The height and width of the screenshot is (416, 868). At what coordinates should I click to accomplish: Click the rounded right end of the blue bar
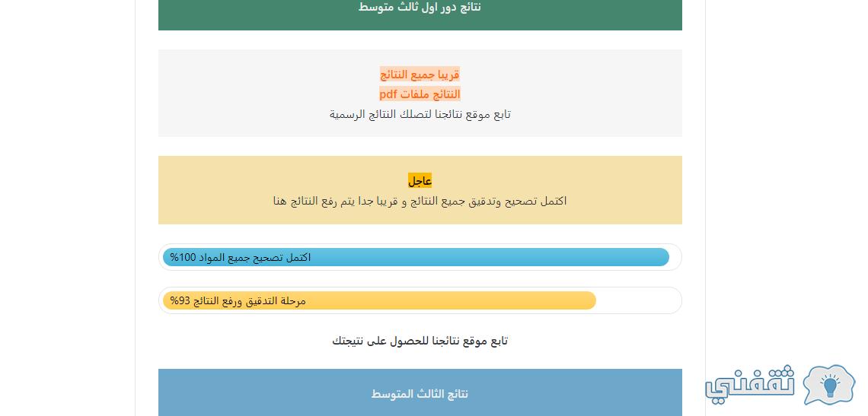click(x=662, y=257)
